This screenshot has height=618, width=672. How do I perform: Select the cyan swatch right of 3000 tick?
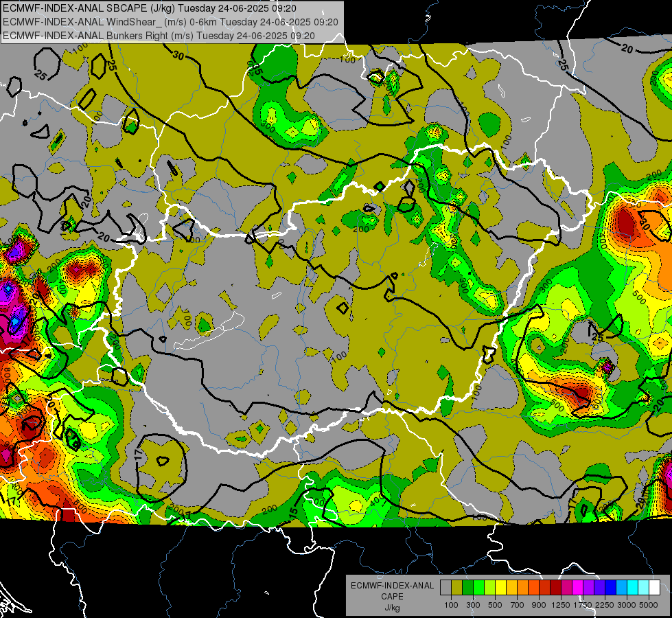[x=633, y=588]
